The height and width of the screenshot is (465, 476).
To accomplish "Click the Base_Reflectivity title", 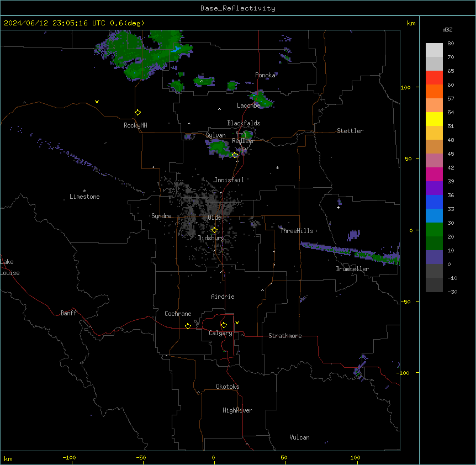I will coord(238,8).
